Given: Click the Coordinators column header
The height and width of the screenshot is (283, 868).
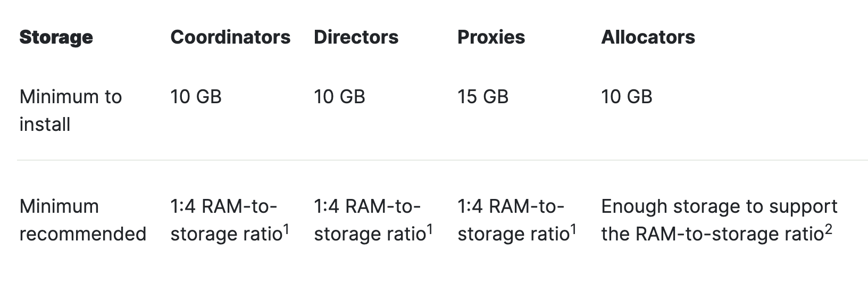Looking at the screenshot, I should point(230,37).
